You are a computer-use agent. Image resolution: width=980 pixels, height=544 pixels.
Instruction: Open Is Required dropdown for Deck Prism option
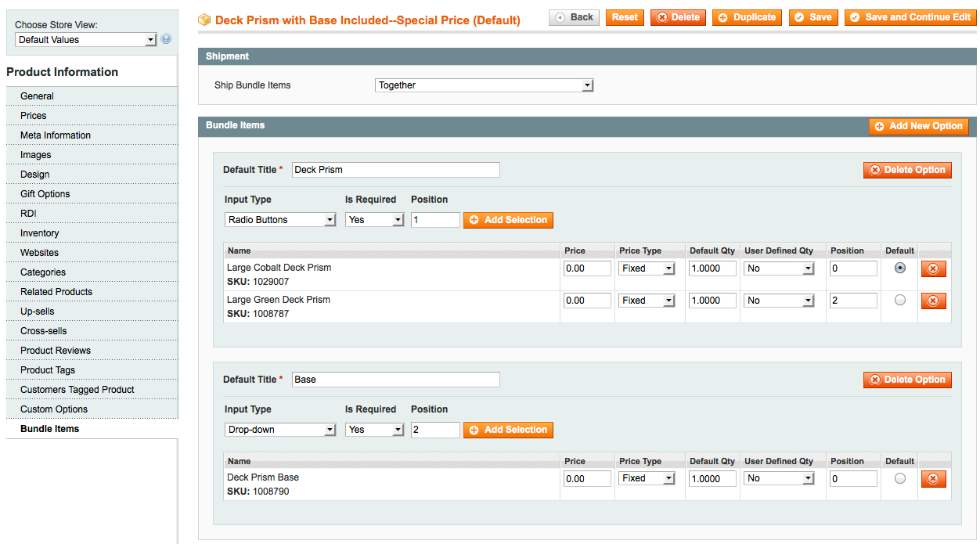point(374,220)
